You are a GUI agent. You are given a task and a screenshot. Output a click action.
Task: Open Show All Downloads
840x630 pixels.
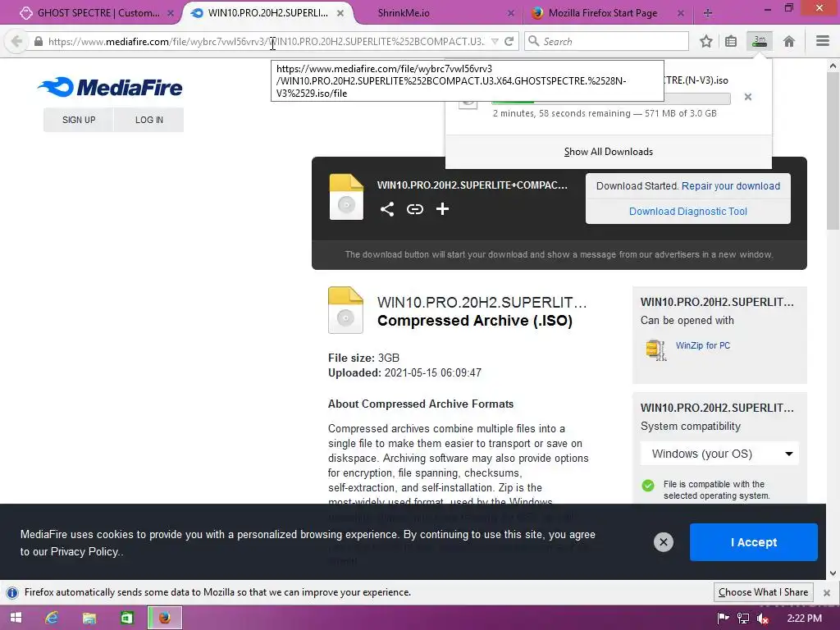(x=608, y=152)
